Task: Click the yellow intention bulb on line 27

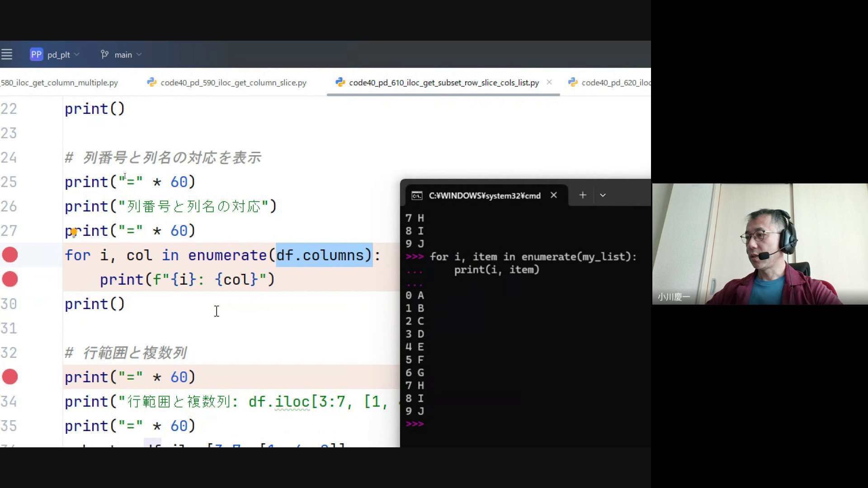Action: coord(74,232)
